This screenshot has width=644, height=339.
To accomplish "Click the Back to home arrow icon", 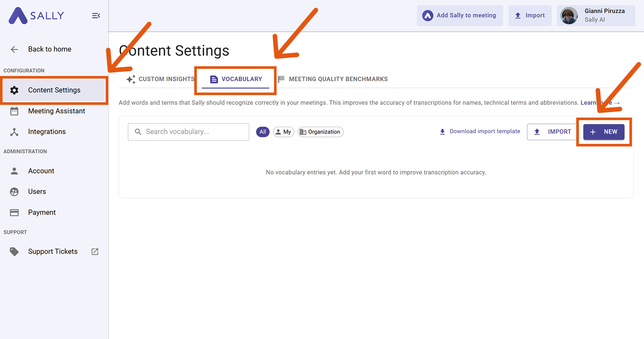I will pos(14,49).
